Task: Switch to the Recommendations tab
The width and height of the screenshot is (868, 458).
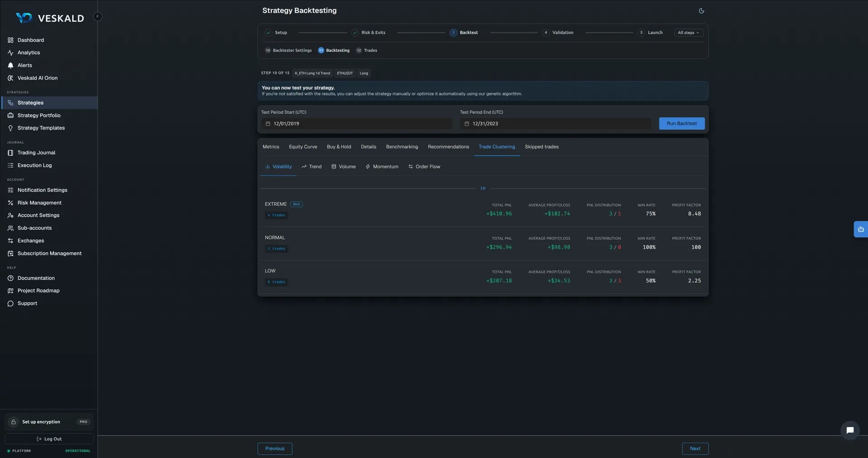Action: click(448, 147)
